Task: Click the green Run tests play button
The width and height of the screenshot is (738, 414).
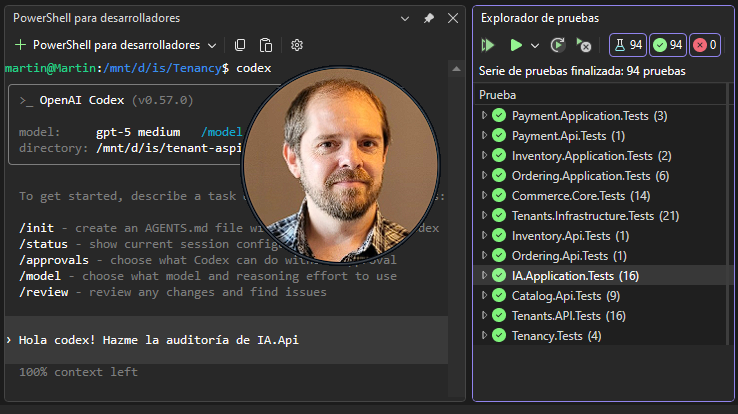Action: tap(516, 45)
